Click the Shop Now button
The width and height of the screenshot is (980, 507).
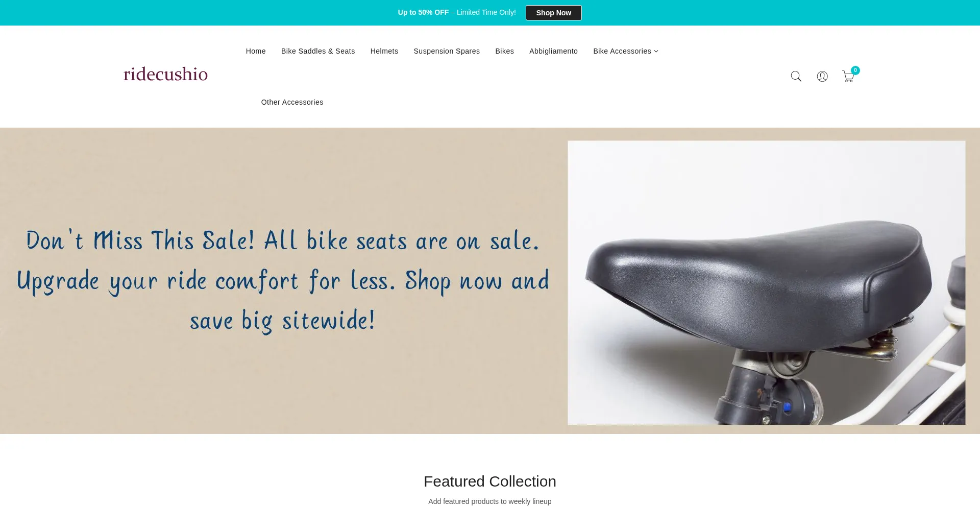click(x=553, y=13)
